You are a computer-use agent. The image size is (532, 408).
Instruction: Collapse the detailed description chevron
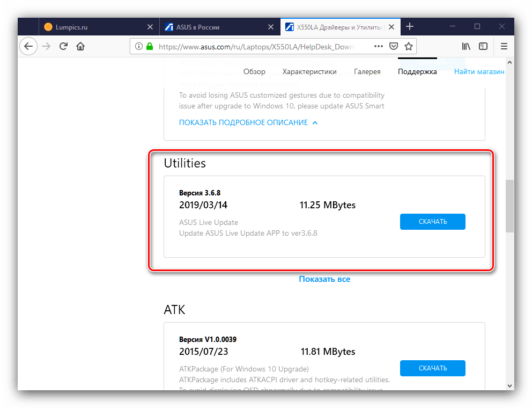pyautogui.click(x=315, y=123)
